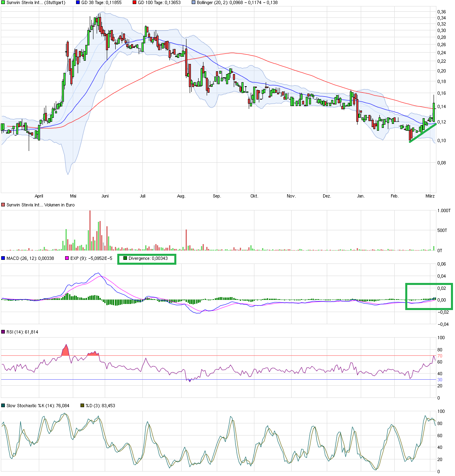Image resolution: width=455 pixels, height=476 pixels.
Task: Click the 'GD 38 Tage: 0,11855' legend text
Action: [101, 2]
